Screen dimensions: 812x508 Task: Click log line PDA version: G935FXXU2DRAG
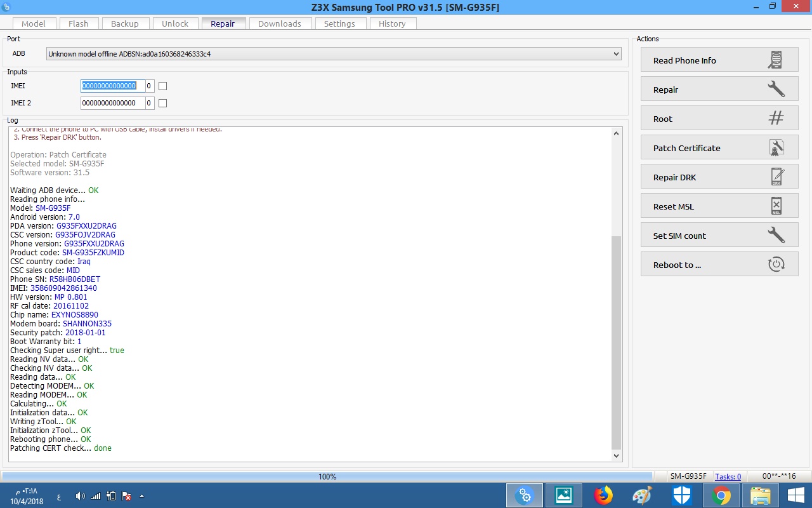coord(63,226)
